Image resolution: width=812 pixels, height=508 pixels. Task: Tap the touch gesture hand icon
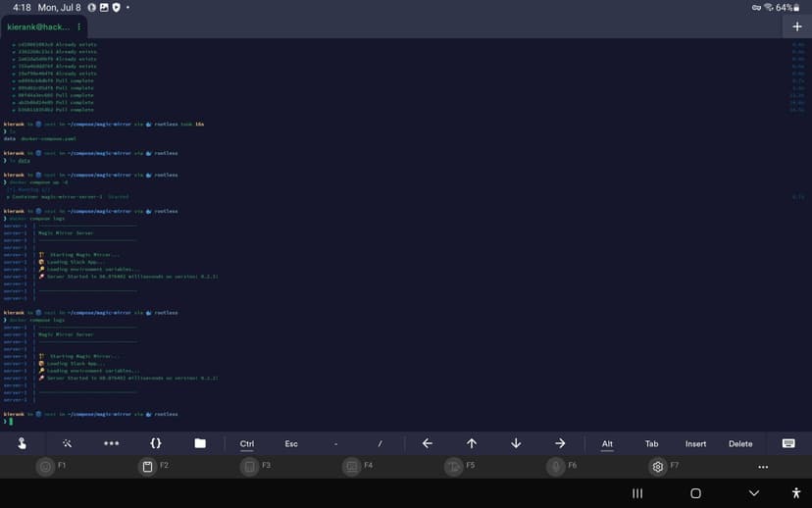tap(23, 443)
